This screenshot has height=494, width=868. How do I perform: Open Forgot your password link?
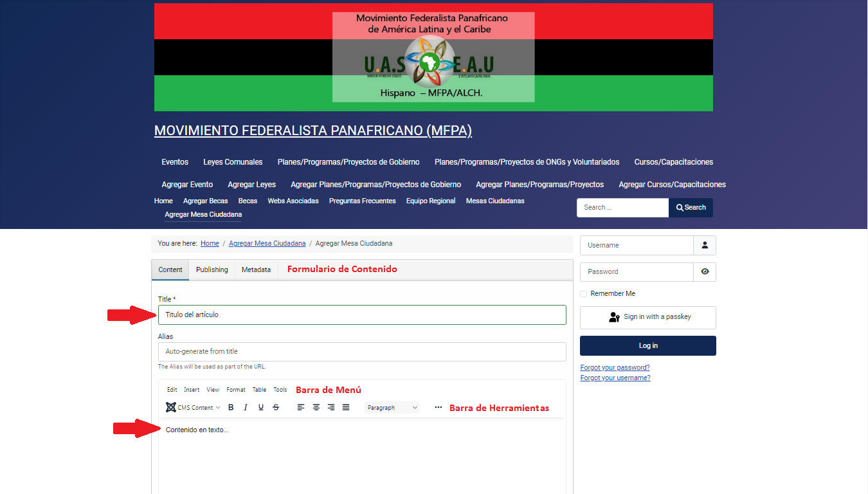tap(615, 368)
